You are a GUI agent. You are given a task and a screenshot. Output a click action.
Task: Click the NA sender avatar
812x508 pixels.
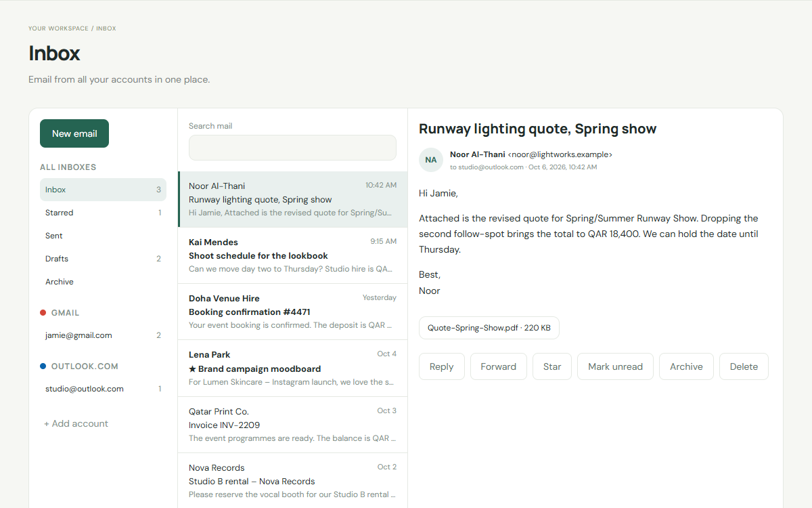tap(431, 160)
